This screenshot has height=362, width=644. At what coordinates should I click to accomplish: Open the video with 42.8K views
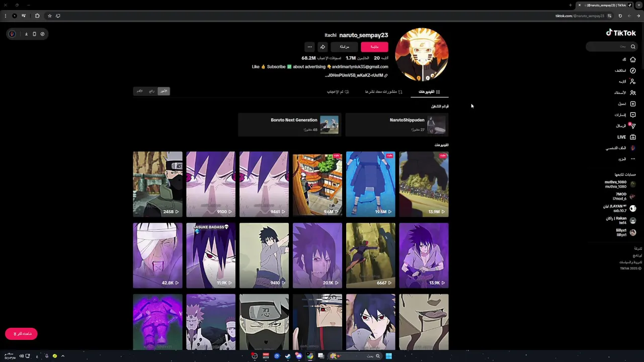click(157, 255)
